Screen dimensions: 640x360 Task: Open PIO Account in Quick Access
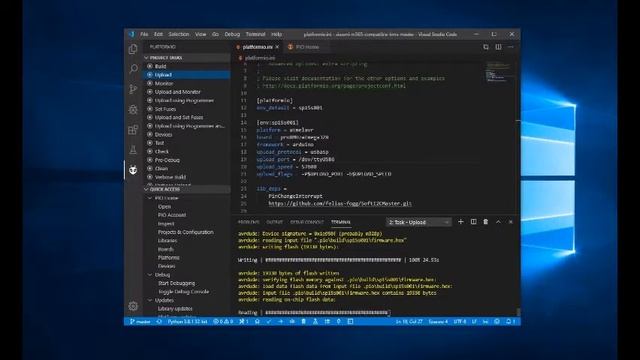pos(172,215)
